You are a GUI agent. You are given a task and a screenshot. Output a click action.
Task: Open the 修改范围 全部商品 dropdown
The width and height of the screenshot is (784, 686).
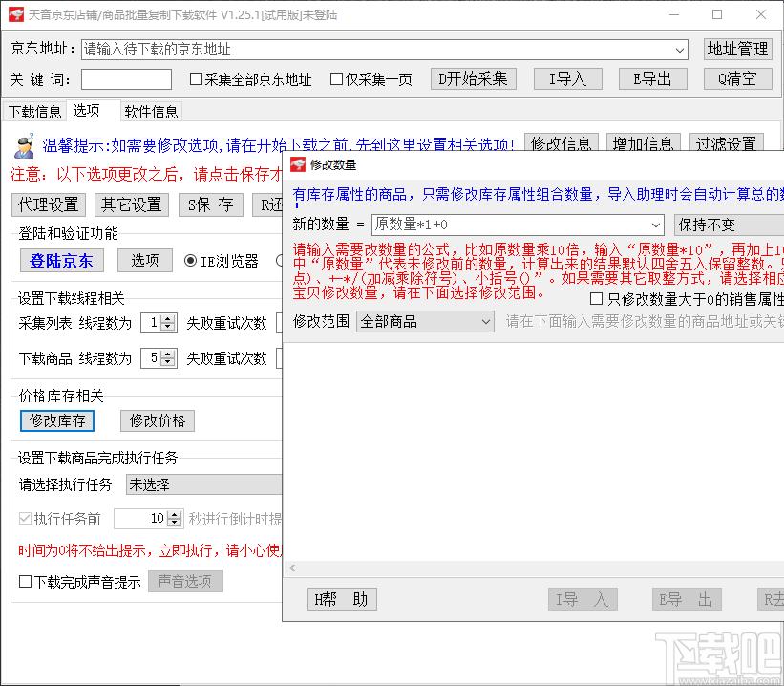tap(485, 322)
